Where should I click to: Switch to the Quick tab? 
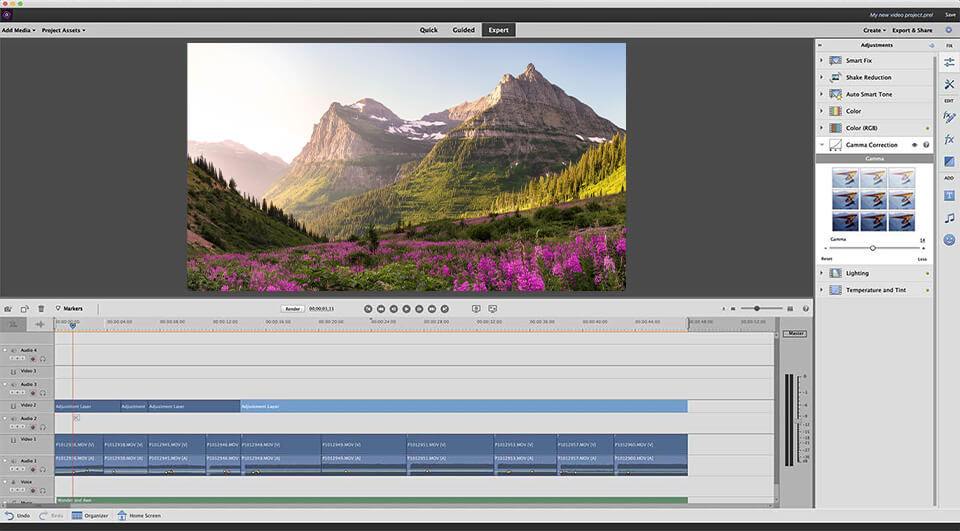428,30
